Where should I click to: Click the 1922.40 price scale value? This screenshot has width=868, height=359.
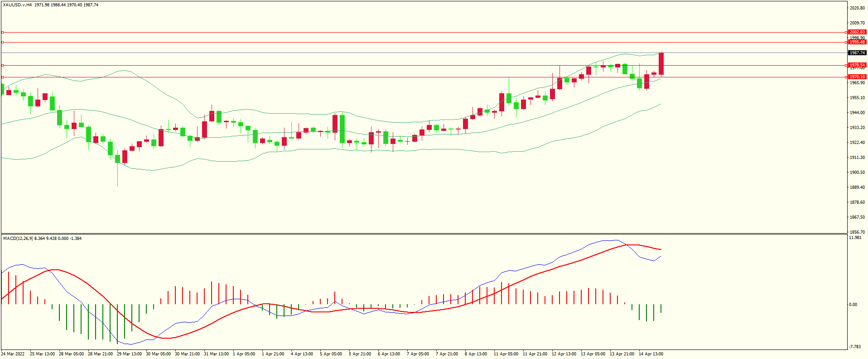click(857, 143)
